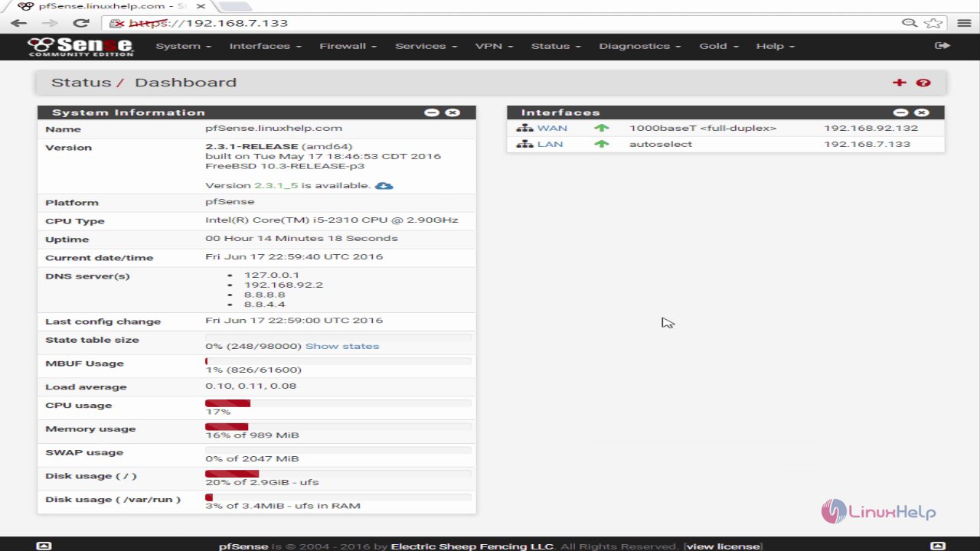Image resolution: width=980 pixels, height=551 pixels.
Task: Click the 2.3.1-RELEASE version text
Action: 252,146
